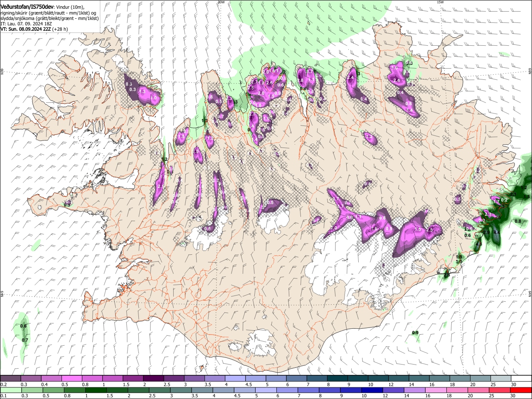Pick the pale grey swatch labeled 25 in upper scale

point(501,378)
